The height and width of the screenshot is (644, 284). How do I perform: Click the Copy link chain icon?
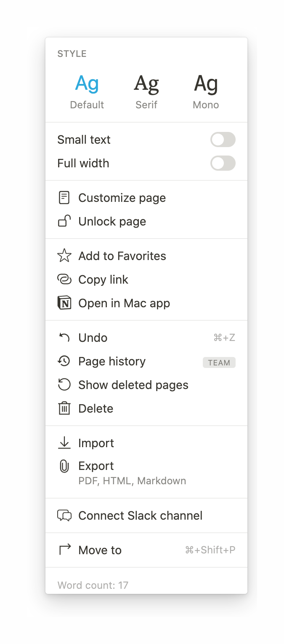coord(64,279)
